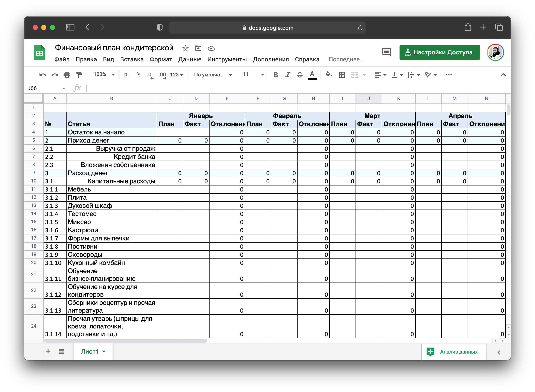Viewport: 535px width, 392px height.
Task: Select the paint format roller
Action: [x=79, y=75]
